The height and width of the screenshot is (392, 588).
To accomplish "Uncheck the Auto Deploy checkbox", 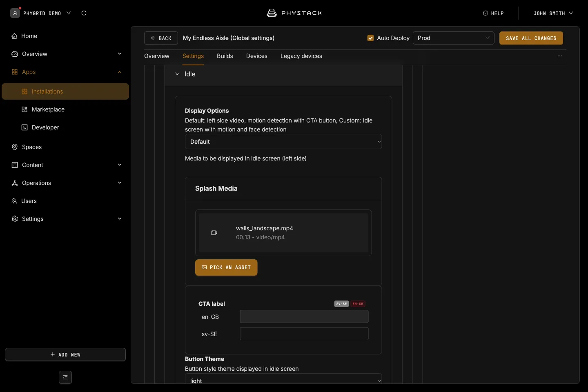I will coord(371,38).
